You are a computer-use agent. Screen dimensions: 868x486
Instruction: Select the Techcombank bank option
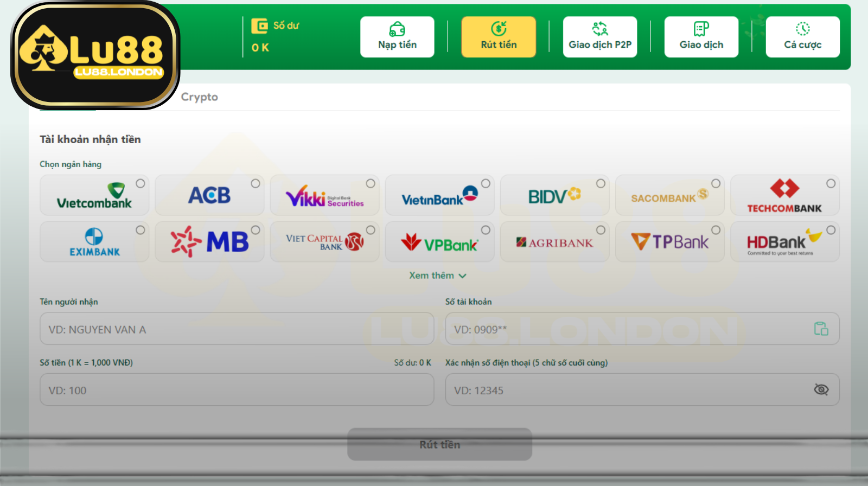point(784,196)
